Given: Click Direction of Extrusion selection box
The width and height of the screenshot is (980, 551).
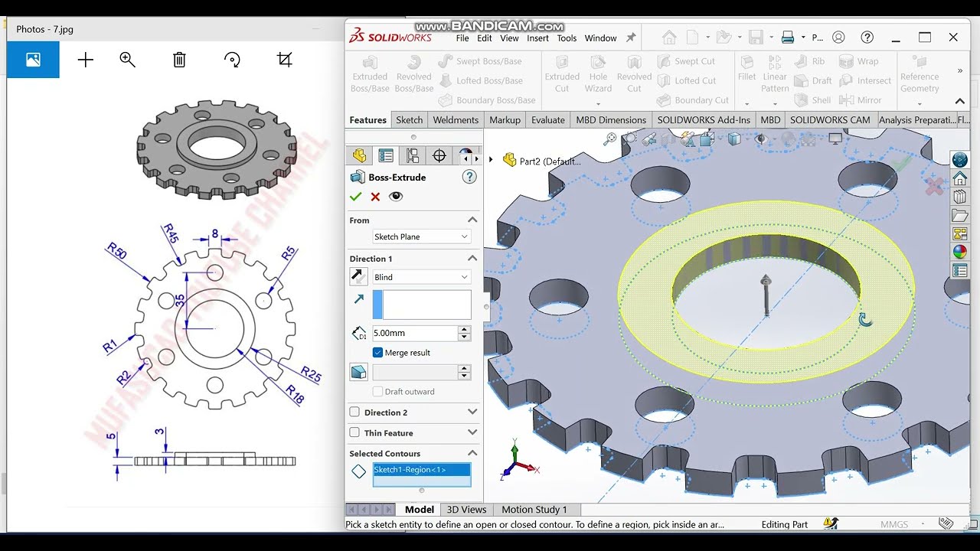Looking at the screenshot, I should [x=422, y=305].
